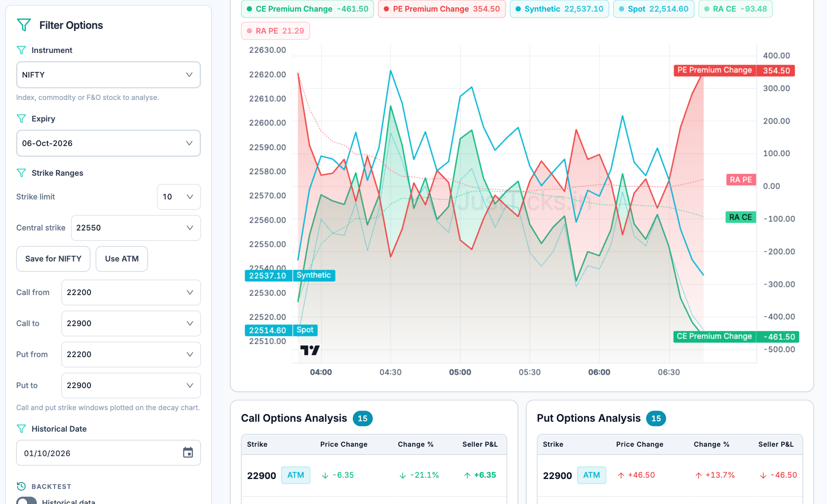Click the TradingView logo on the chart
The height and width of the screenshot is (504, 827).
pyautogui.click(x=310, y=350)
